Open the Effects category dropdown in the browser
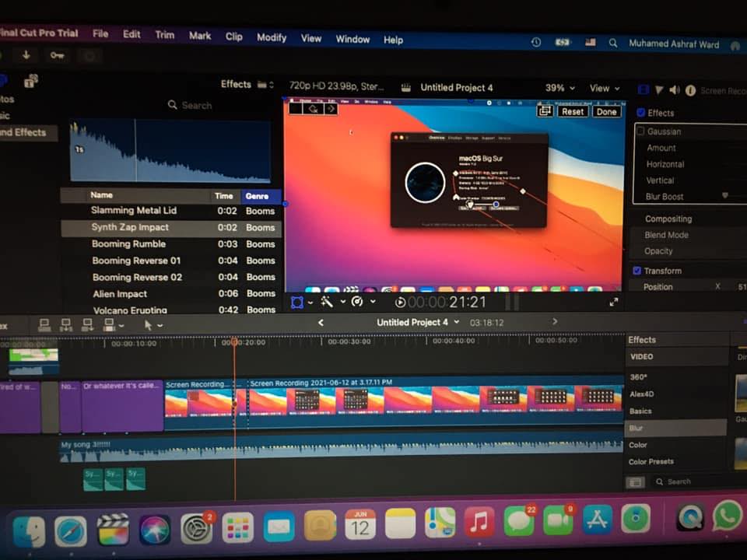Viewport: 747px width, 560px height. (247, 84)
